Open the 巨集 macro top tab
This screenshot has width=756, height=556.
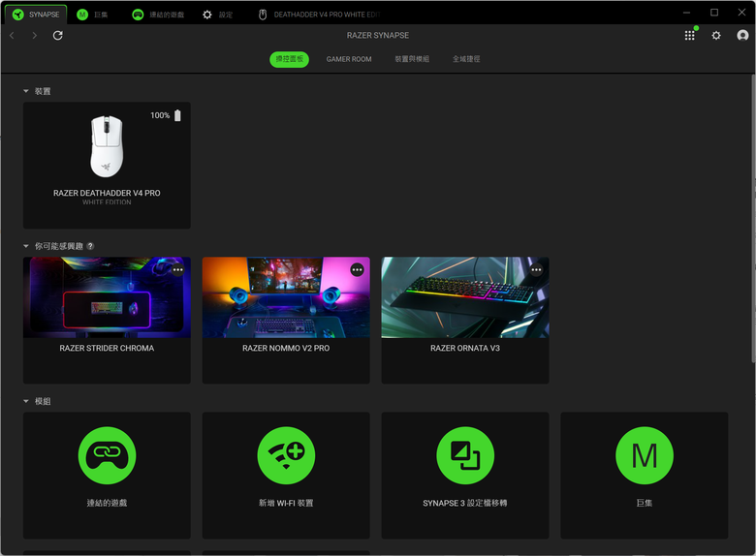point(93,15)
